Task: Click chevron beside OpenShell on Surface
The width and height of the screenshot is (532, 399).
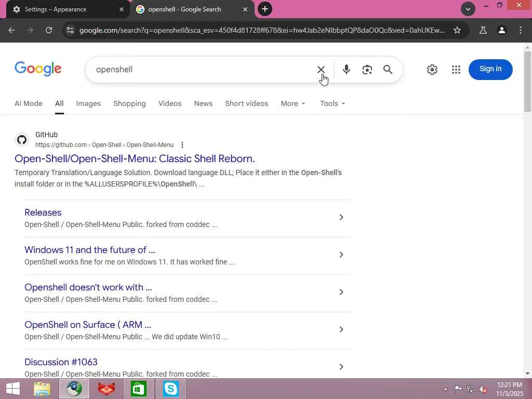Action: point(341,329)
